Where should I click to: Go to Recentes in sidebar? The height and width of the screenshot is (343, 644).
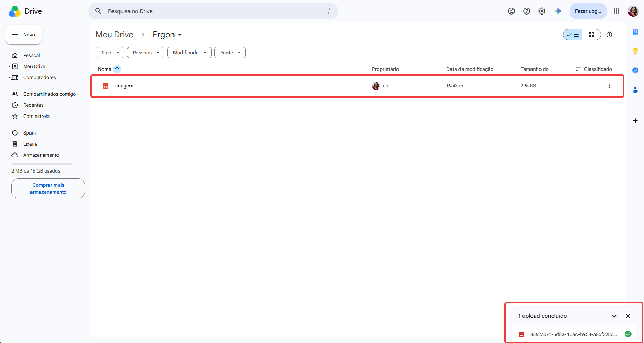click(33, 105)
